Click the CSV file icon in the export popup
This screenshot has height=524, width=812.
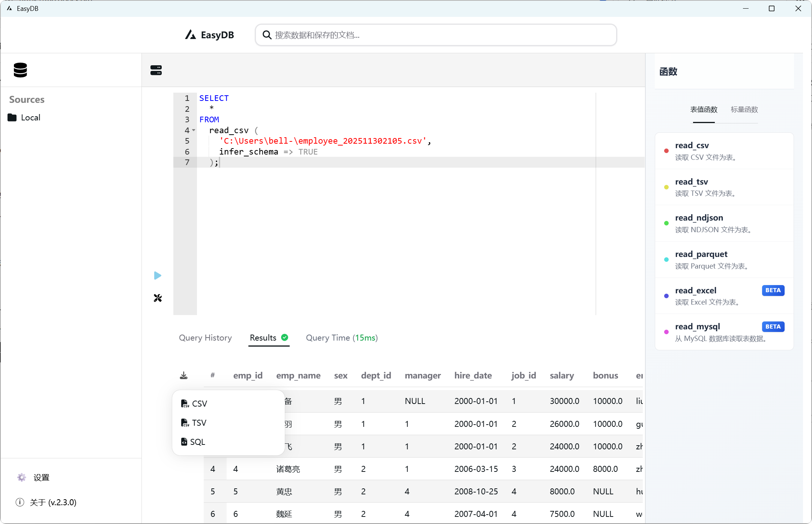point(185,403)
